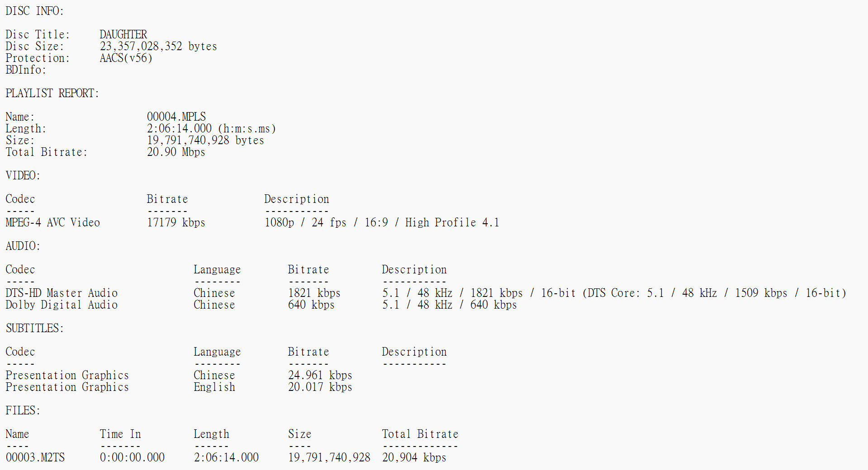Screen dimensions: 868x470
Task: Click the playlist name 00004.MPLS
Action: [176, 117]
